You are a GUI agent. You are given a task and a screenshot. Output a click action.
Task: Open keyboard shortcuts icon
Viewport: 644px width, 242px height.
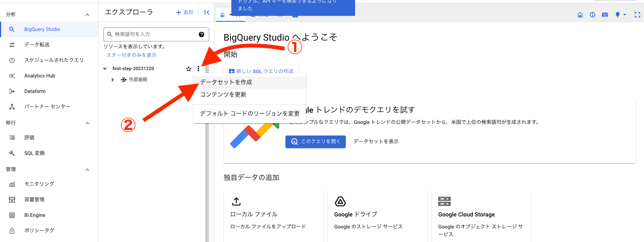(x=605, y=15)
